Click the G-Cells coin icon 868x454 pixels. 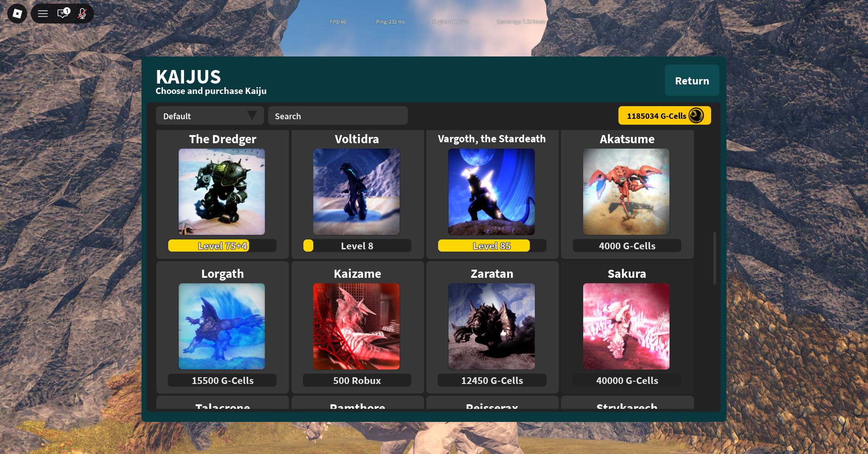tap(696, 116)
